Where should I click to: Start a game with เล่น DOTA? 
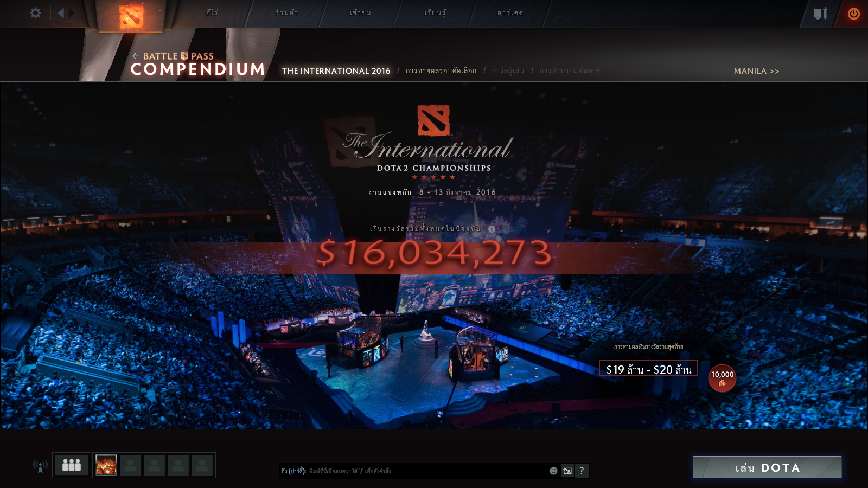767,467
